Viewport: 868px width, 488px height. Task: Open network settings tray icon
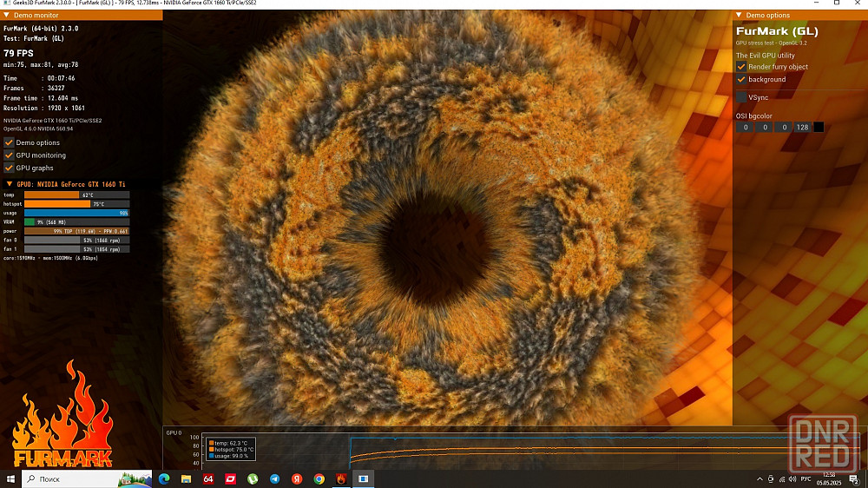tap(782, 479)
